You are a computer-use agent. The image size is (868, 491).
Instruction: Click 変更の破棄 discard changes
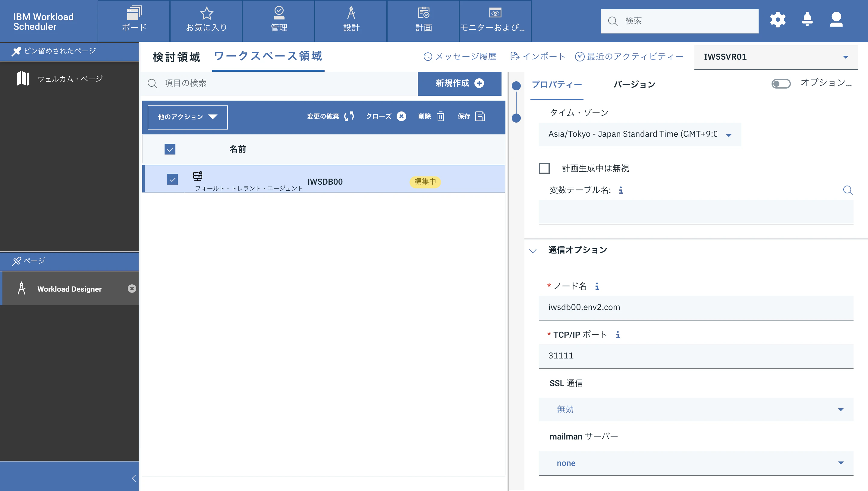point(331,116)
